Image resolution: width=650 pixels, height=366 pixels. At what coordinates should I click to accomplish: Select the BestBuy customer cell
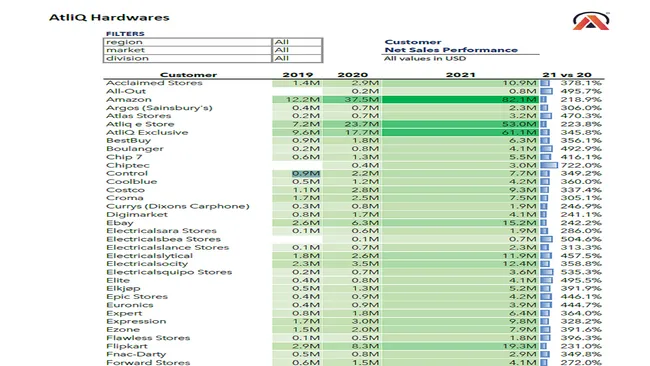click(129, 141)
